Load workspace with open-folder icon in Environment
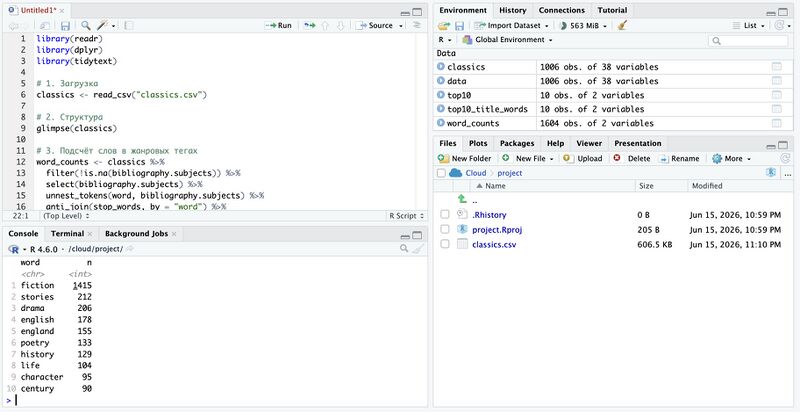This screenshot has height=412, width=800. [444, 25]
